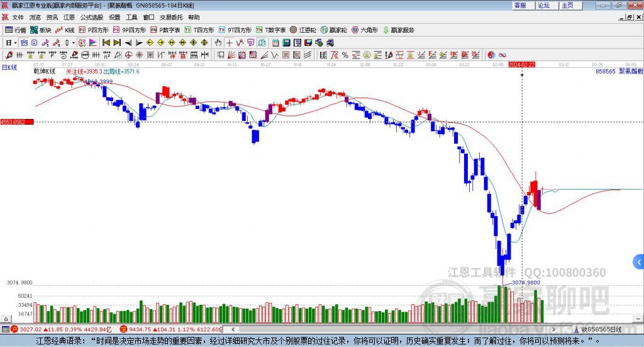The height and width of the screenshot is (347, 644).
Task: Click the date marker 2024-02-22
Action: [x=521, y=65]
